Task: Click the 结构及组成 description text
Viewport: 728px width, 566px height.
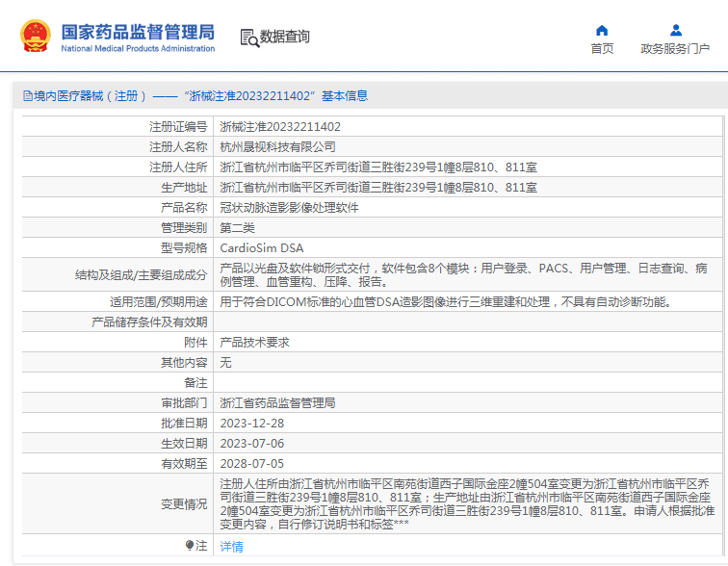Action: [463, 275]
